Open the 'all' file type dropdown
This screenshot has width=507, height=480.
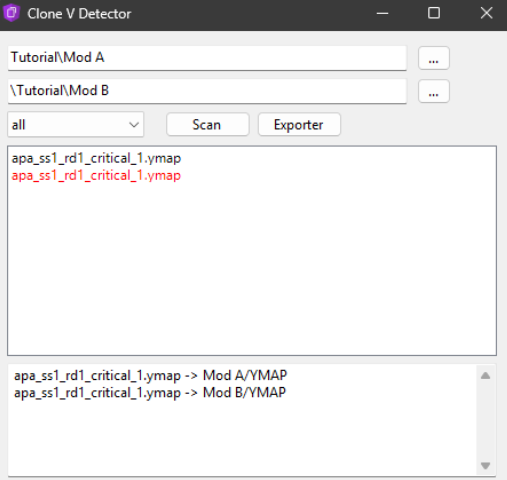pyautogui.click(x=76, y=125)
